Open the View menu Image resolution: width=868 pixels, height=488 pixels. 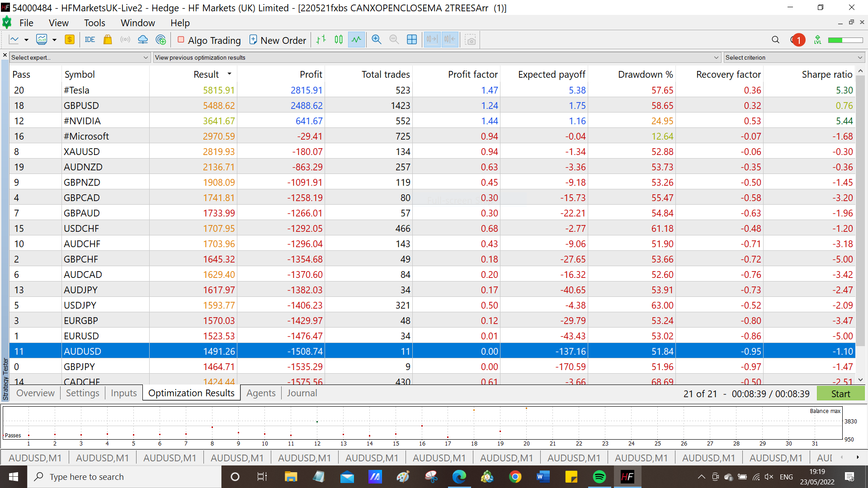59,23
